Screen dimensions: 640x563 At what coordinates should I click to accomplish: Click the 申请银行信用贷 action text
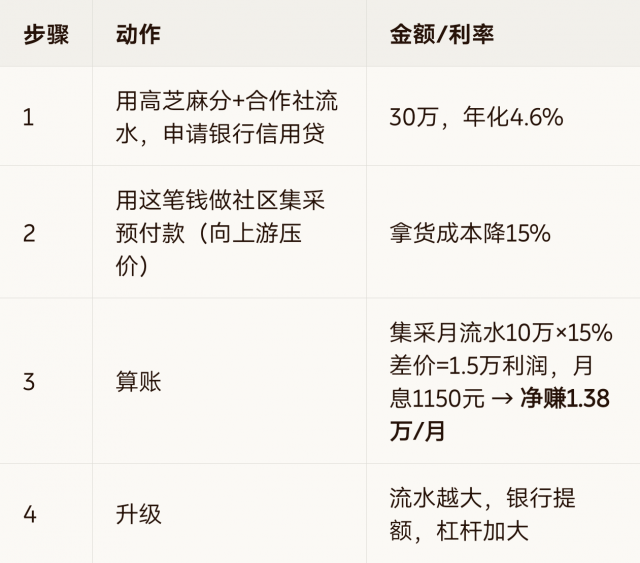244,134
